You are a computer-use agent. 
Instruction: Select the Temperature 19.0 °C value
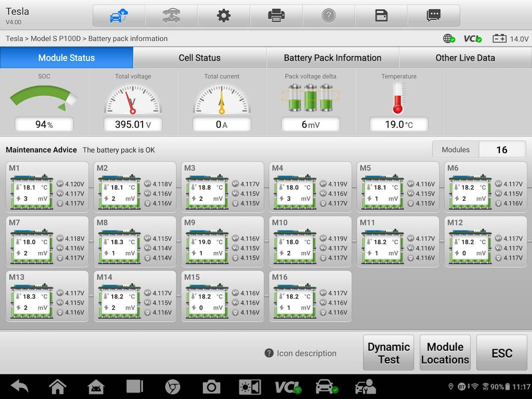[x=399, y=124]
